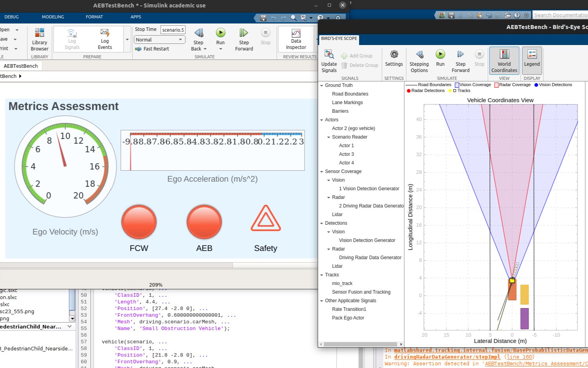Viewport: 588px width, 368px height.
Task: Collapse the Ground Truth tree node
Action: (x=322, y=85)
